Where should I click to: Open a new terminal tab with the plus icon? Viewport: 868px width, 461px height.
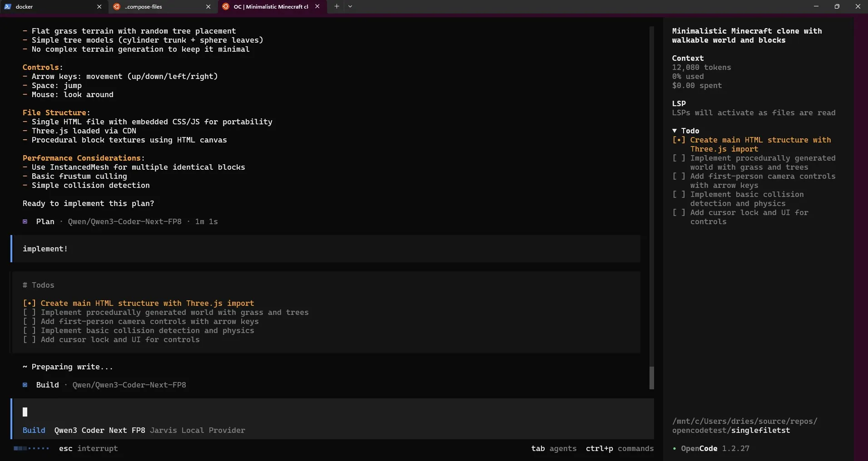336,6
